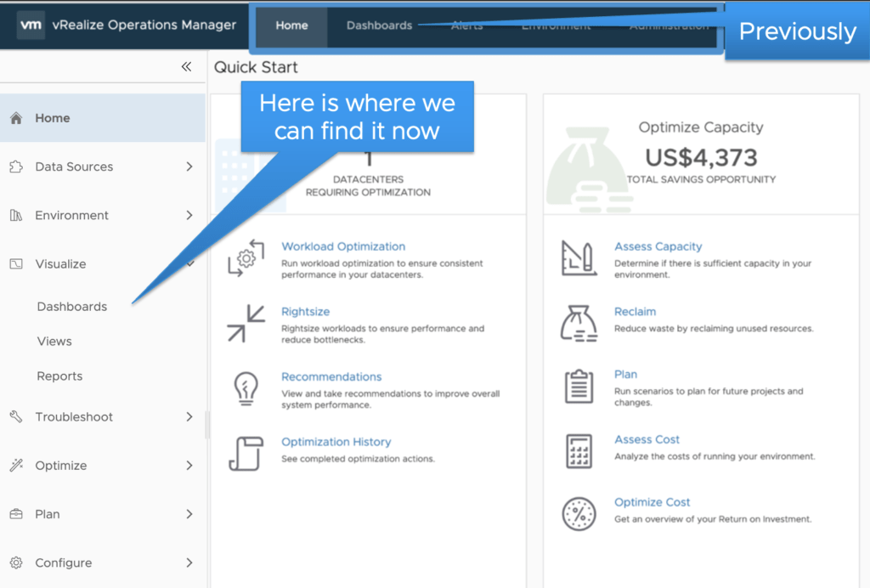Click the Assess Cost calculator icon
The image size is (870, 588).
[579, 450]
